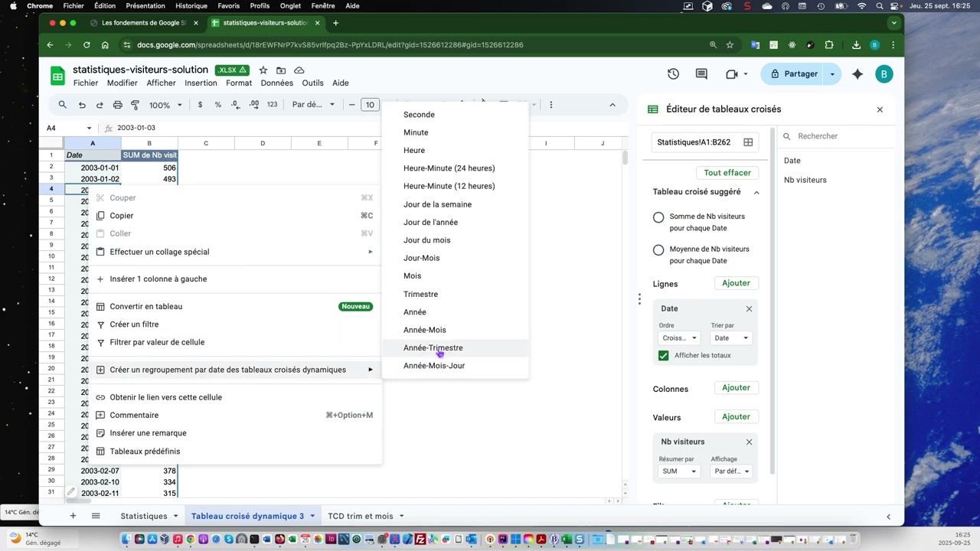Click the video call camera icon
980x551 pixels.
click(x=731, y=74)
